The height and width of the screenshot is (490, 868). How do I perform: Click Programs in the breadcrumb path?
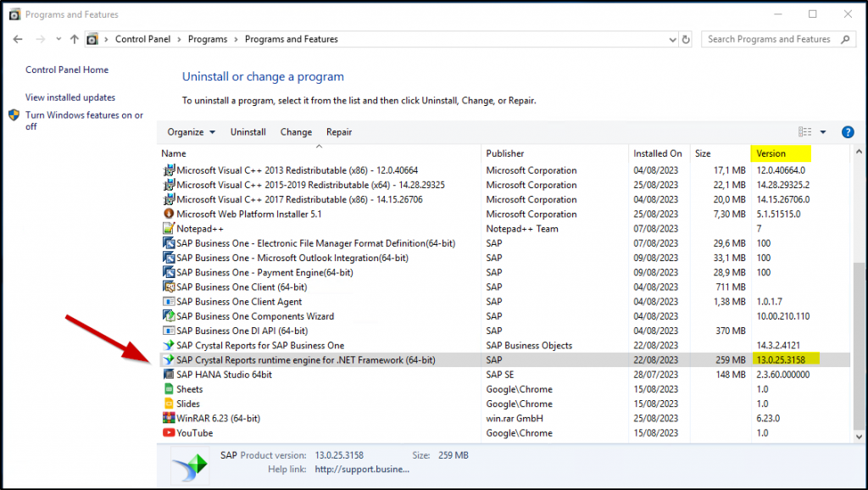pyautogui.click(x=208, y=40)
